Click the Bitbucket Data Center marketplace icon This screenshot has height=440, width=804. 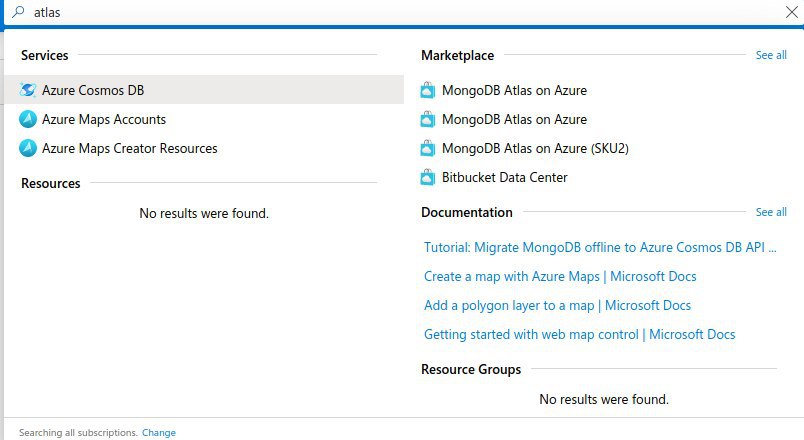(427, 177)
